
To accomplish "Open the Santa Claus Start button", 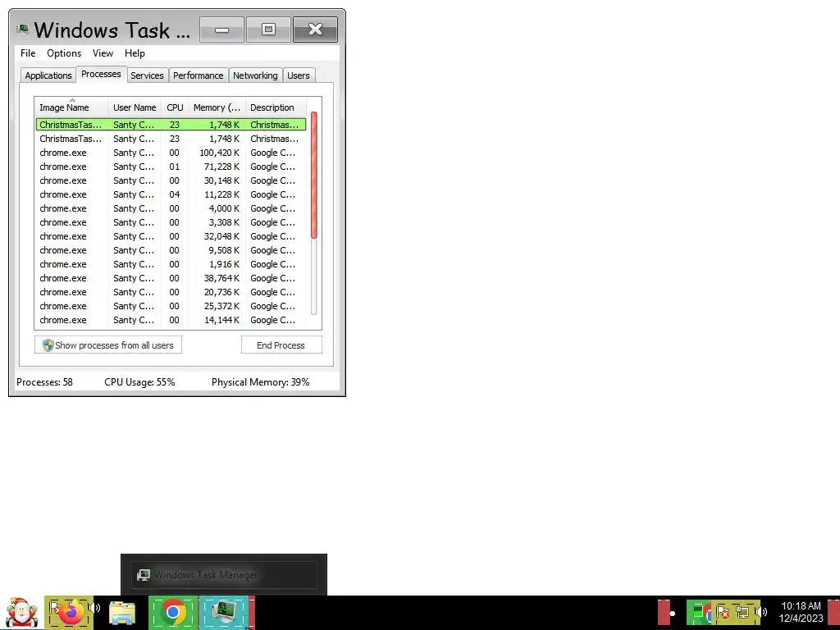I will coord(21,612).
